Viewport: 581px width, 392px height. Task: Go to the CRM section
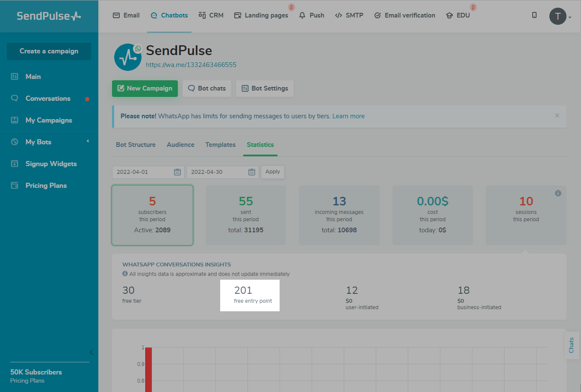[211, 15]
